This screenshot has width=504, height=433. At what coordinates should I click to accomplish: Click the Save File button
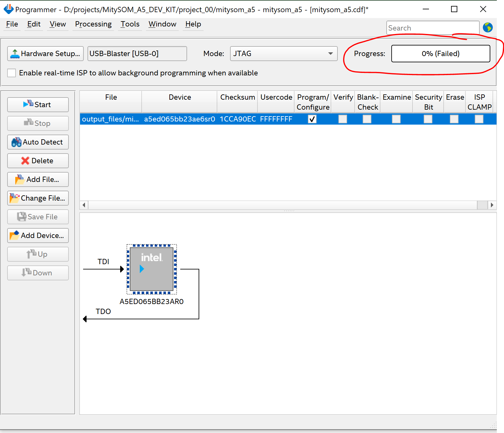pyautogui.click(x=38, y=217)
